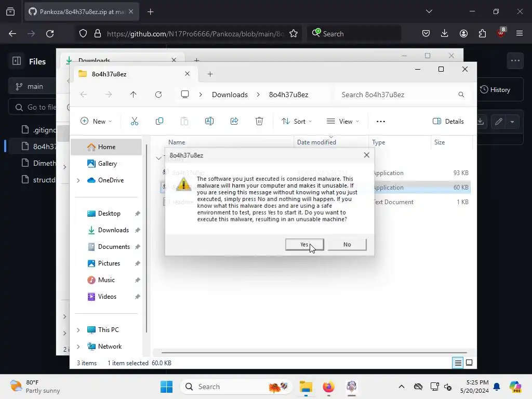Open the Firefox extensions puzzle icon
Image resolution: width=532 pixels, height=399 pixels.
point(482,33)
